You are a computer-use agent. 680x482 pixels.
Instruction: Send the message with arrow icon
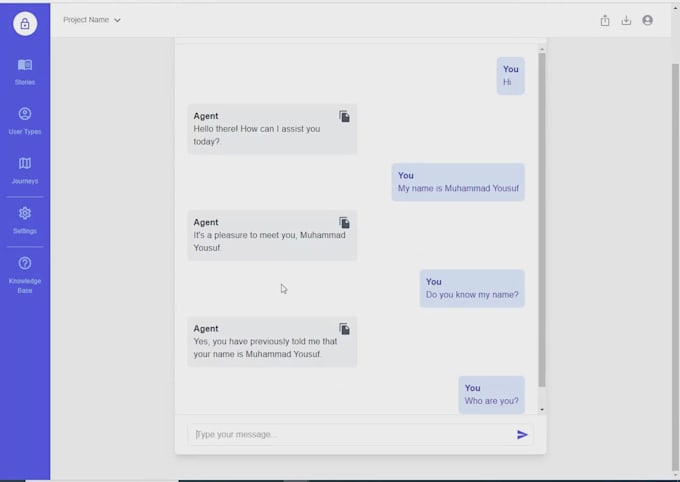point(522,434)
